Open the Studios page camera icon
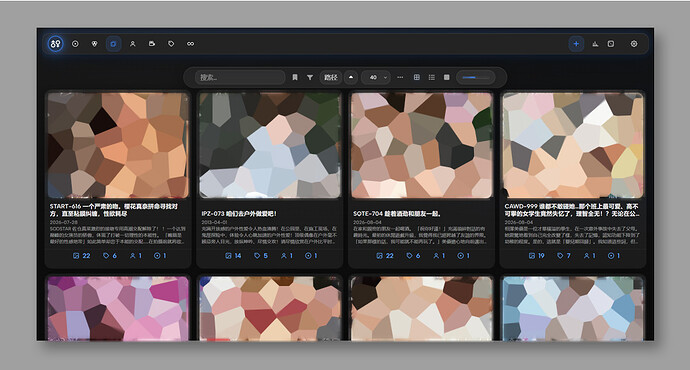The image size is (690, 370). pyautogui.click(x=152, y=44)
